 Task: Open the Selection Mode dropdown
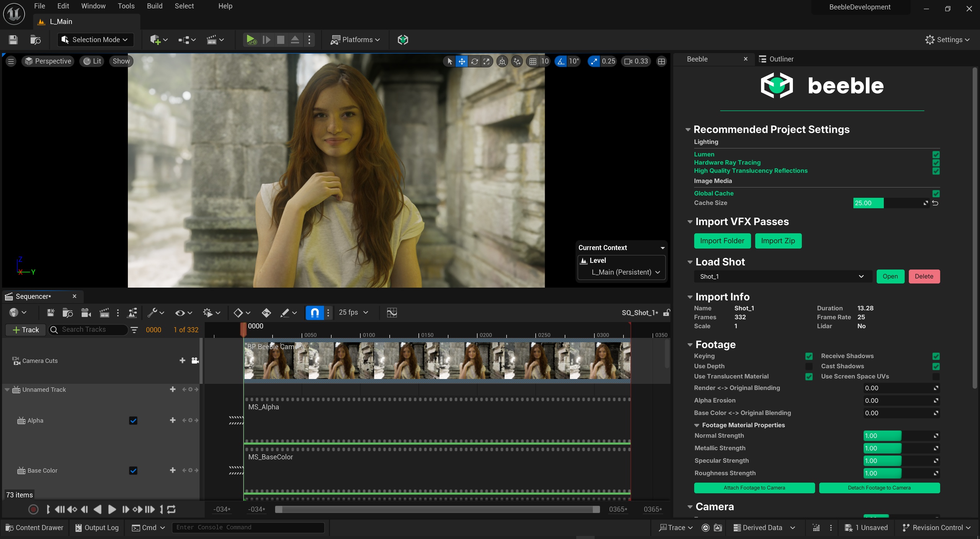(95, 39)
